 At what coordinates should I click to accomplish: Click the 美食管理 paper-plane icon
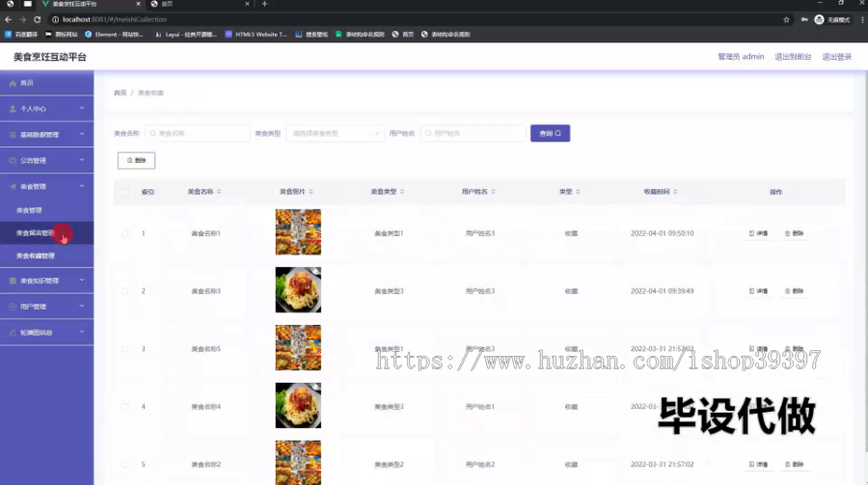tap(13, 187)
